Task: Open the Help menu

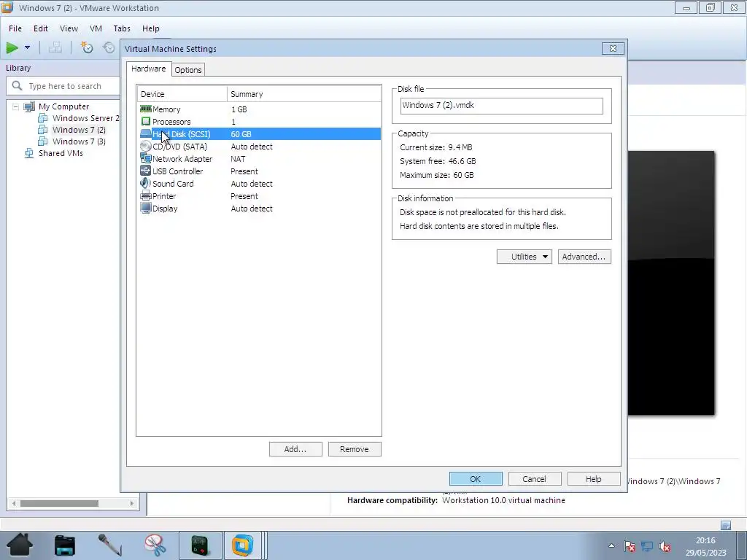Action: (150, 28)
